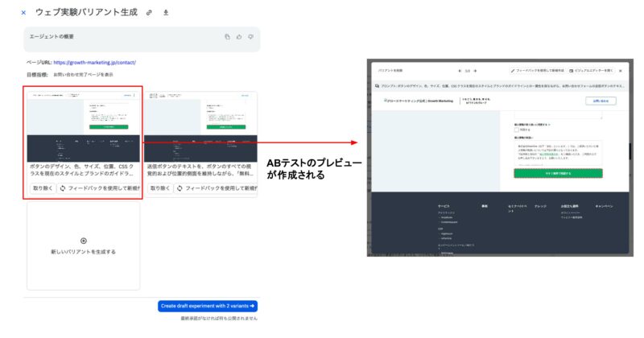Go to next variant in preview

(x=476, y=71)
